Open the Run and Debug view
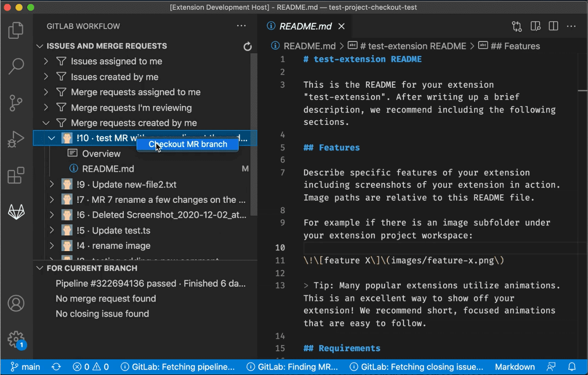 (16, 139)
